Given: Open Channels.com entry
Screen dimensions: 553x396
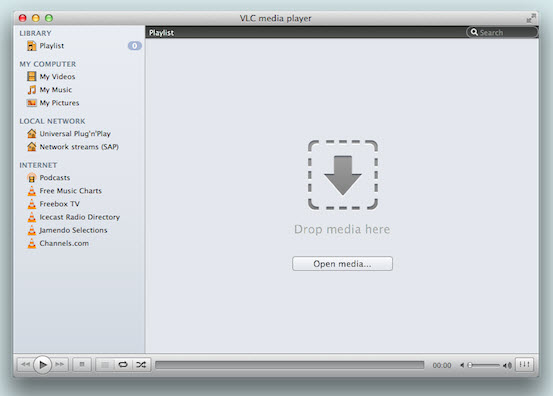Looking at the screenshot, I should [64, 243].
